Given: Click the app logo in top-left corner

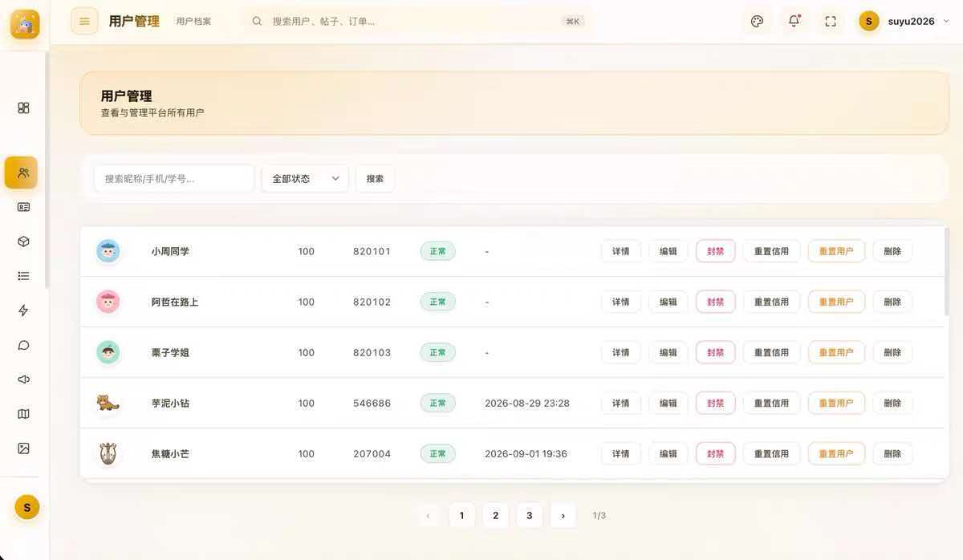Looking at the screenshot, I should [25, 24].
